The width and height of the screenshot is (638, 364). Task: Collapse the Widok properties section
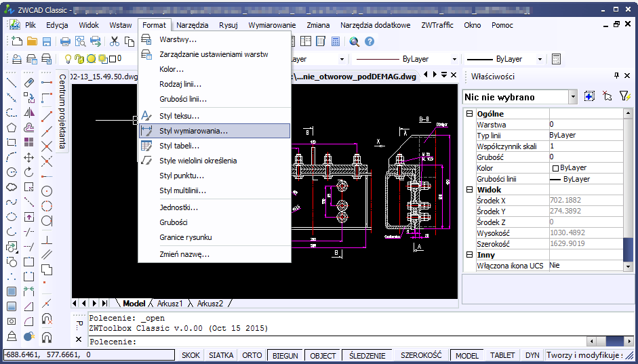(469, 190)
